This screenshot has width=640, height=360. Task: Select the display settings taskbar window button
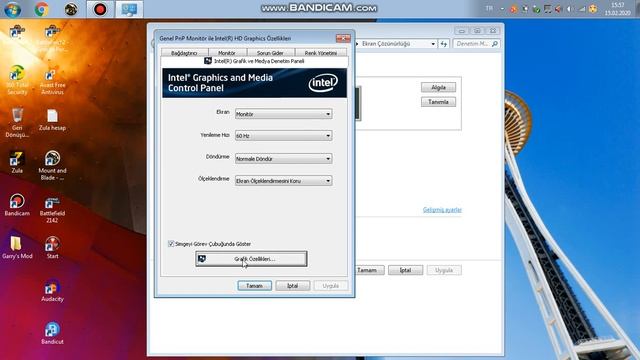click(x=129, y=9)
